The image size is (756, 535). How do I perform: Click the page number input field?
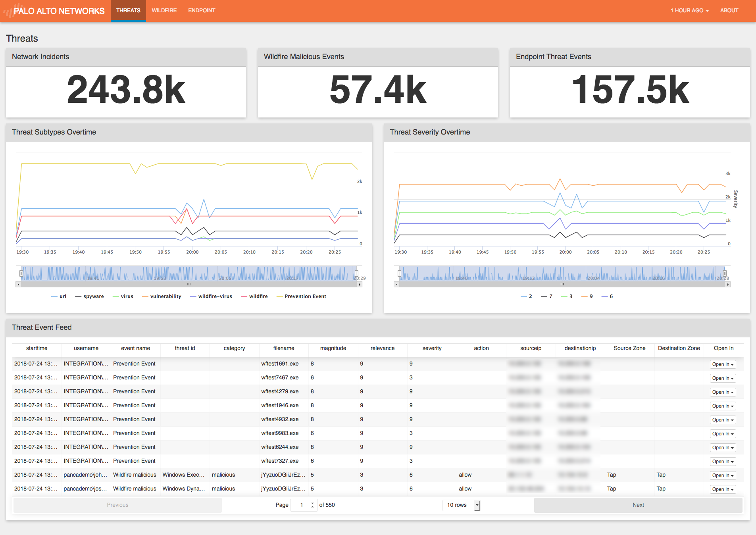click(x=304, y=505)
